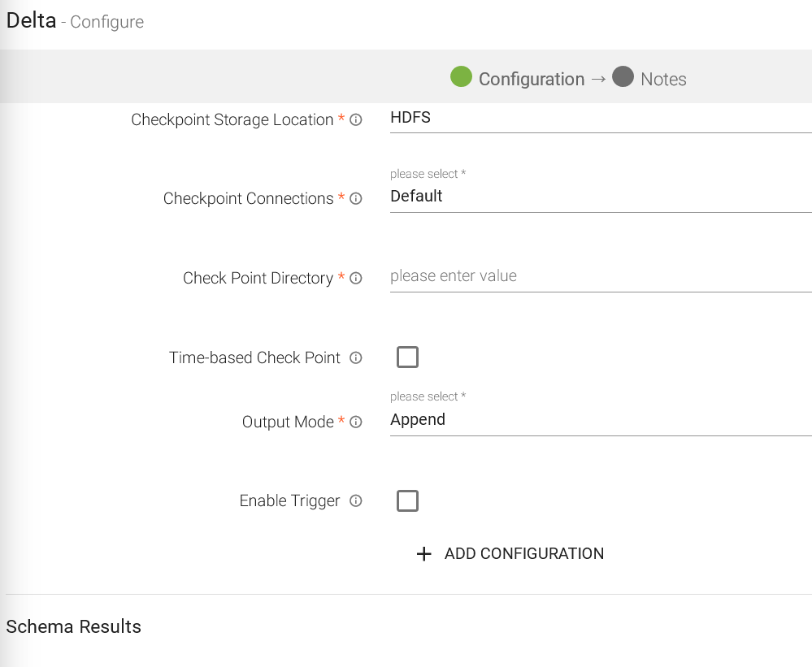
Task: Enable the Time-based Check Point checkbox
Action: point(407,357)
